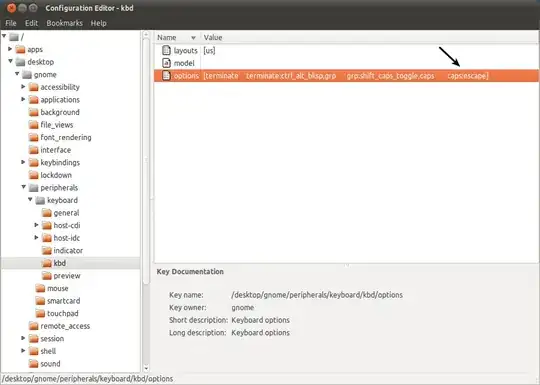Click the Key name path text
Viewport: 540px width, 385px height.
[x=317, y=295]
